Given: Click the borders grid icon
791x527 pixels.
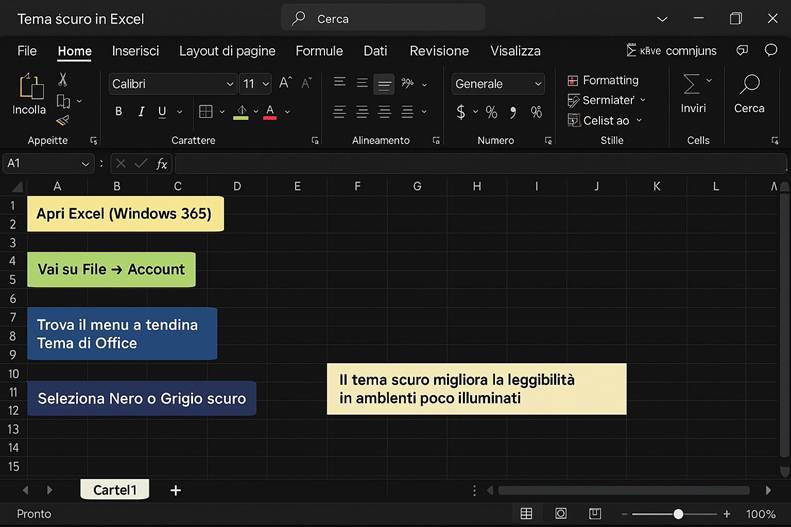Looking at the screenshot, I should pyautogui.click(x=206, y=111).
